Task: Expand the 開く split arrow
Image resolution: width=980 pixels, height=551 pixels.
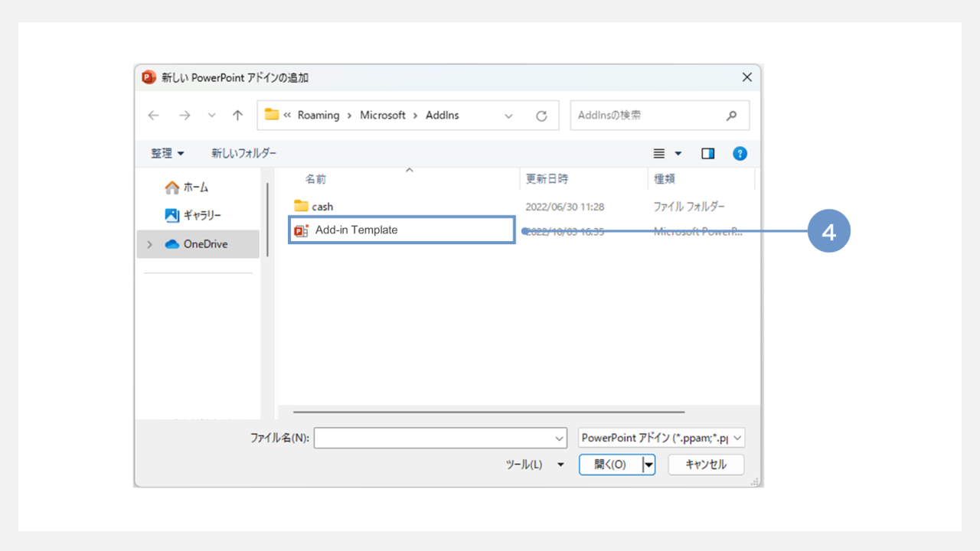Action: tap(648, 465)
